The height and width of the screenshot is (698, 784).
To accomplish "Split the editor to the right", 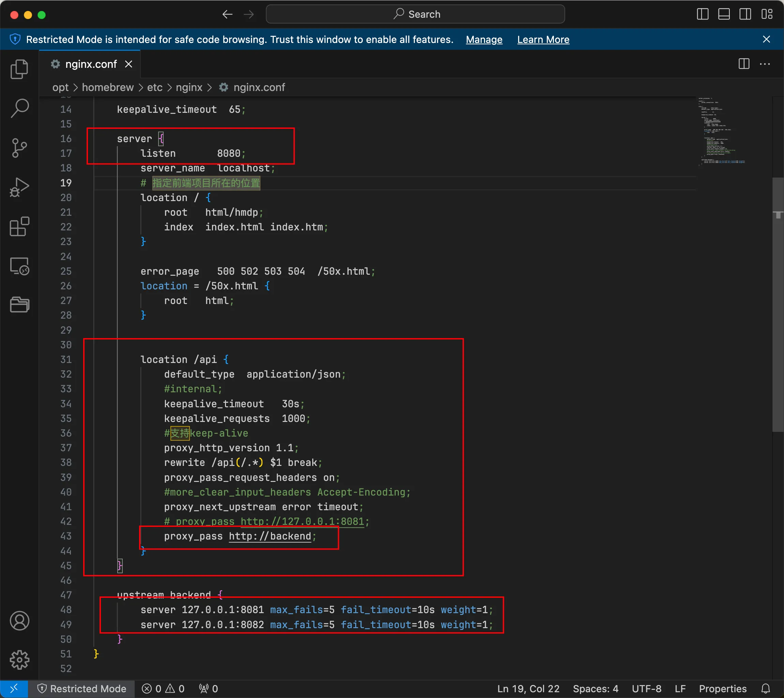I will click(x=744, y=64).
